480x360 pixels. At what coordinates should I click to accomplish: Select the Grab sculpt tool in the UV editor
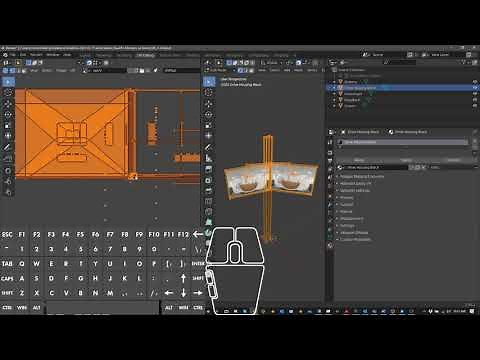tap(8, 171)
